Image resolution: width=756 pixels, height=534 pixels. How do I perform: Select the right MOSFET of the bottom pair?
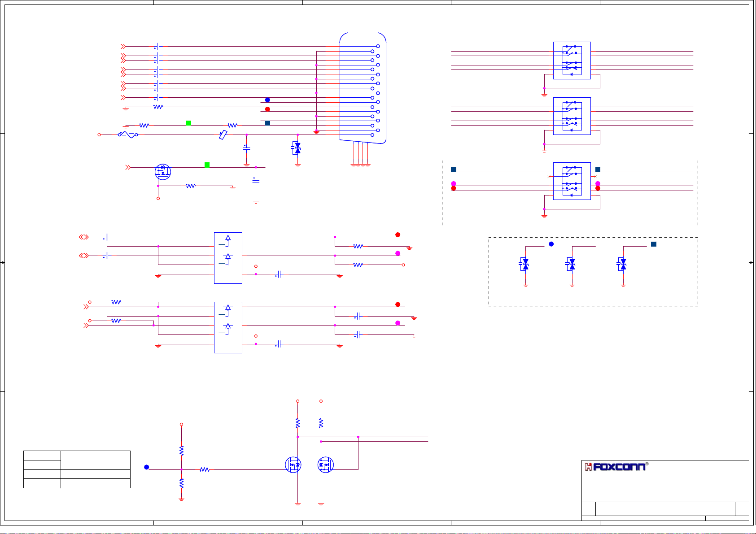(x=325, y=465)
